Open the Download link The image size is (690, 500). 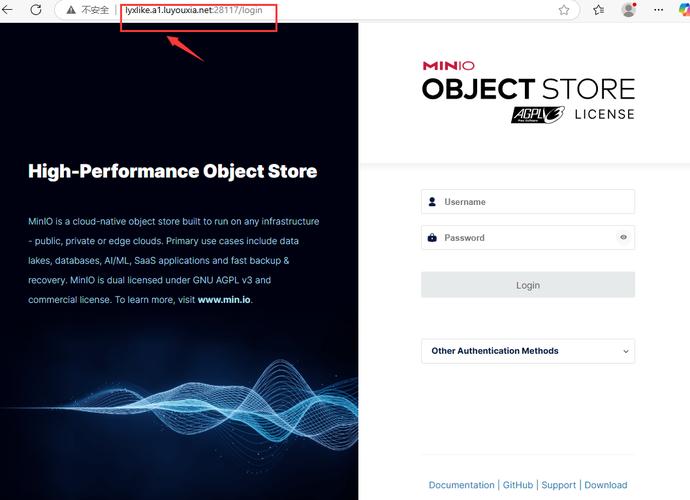(x=605, y=485)
